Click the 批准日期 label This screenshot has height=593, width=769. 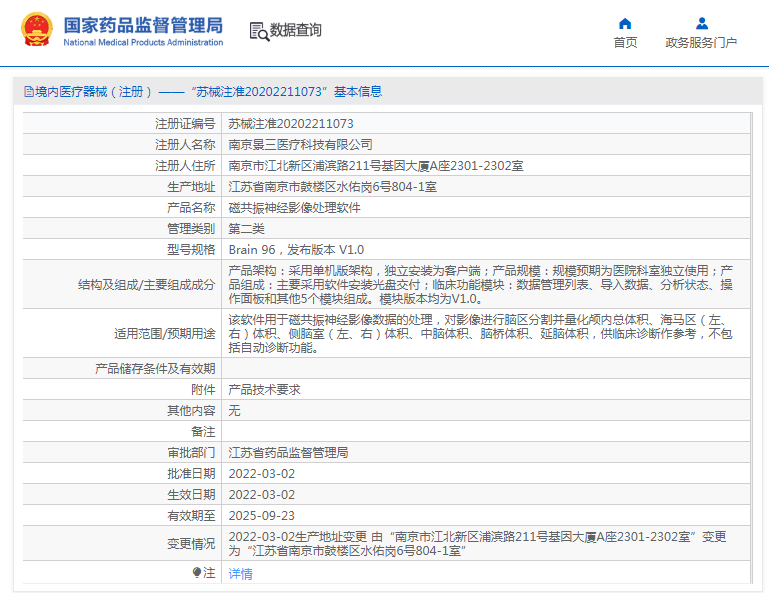tap(191, 474)
